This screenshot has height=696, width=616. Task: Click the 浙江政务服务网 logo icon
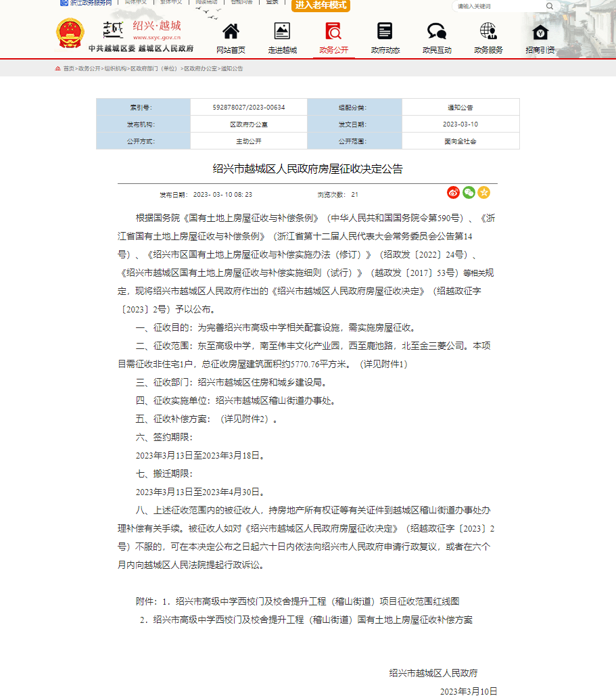pos(64,3)
